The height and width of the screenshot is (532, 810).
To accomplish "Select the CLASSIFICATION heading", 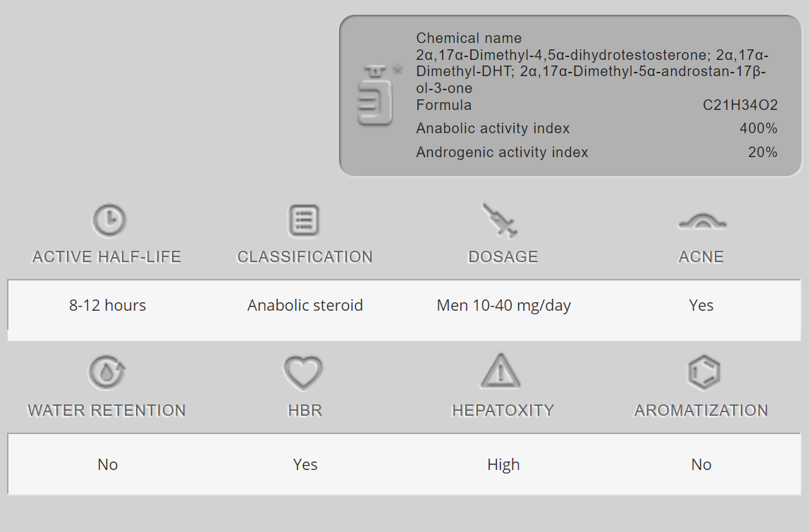I will [x=305, y=257].
